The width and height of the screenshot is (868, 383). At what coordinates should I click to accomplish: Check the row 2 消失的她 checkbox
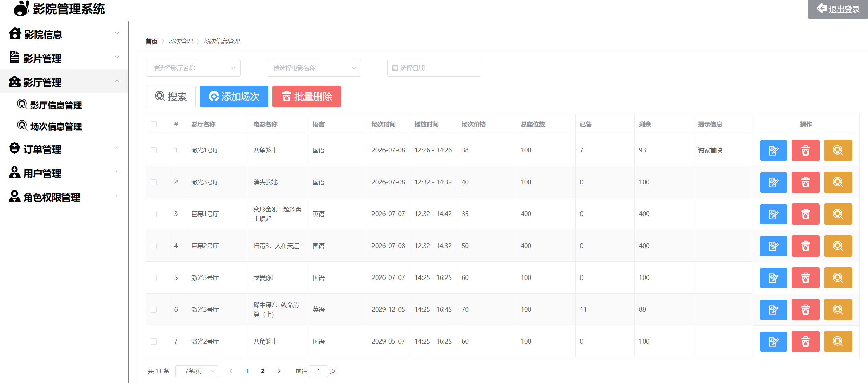pyautogui.click(x=154, y=182)
